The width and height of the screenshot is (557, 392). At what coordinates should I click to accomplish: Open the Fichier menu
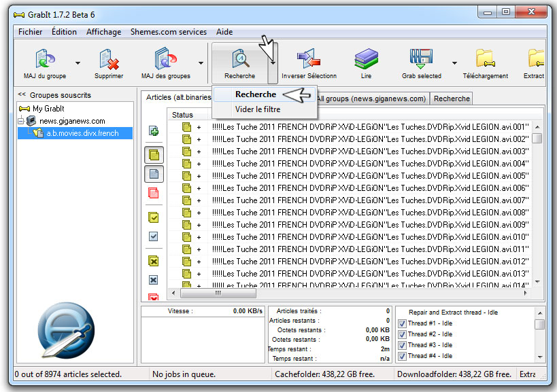click(x=30, y=32)
